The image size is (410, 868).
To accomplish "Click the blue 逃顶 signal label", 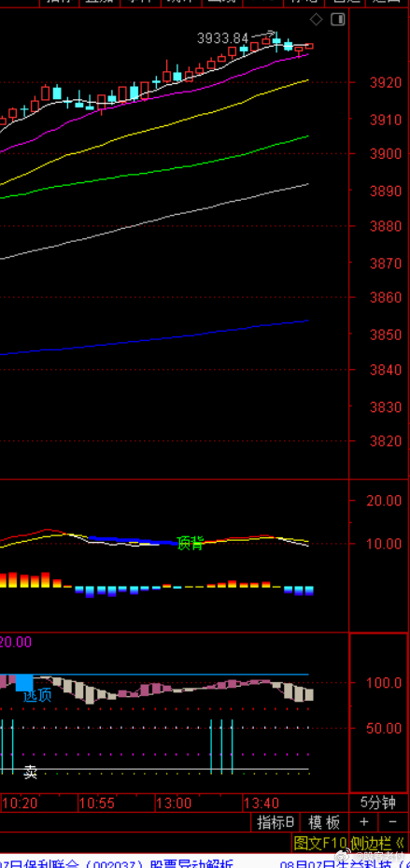I will (37, 695).
